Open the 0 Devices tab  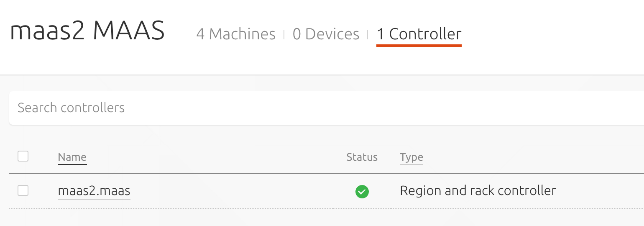point(326,34)
